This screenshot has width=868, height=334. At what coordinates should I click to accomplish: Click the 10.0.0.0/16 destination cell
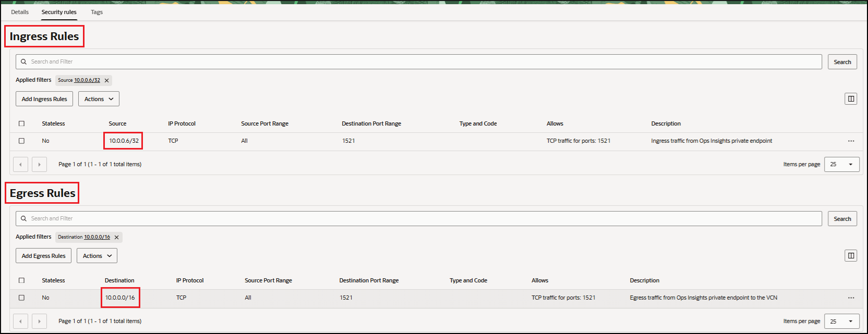point(120,298)
